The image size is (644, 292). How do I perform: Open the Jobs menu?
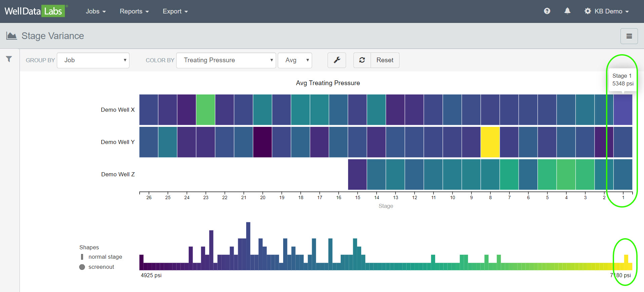96,11
